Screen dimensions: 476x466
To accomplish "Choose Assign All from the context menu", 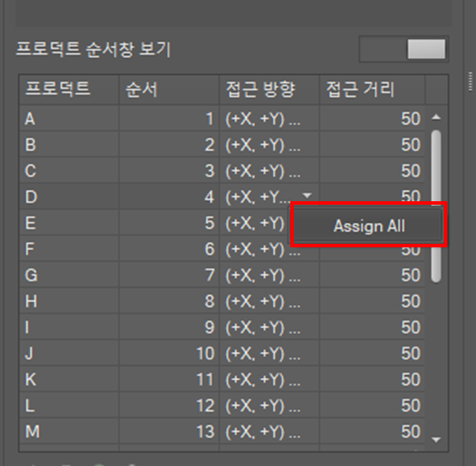I will pyautogui.click(x=369, y=226).
